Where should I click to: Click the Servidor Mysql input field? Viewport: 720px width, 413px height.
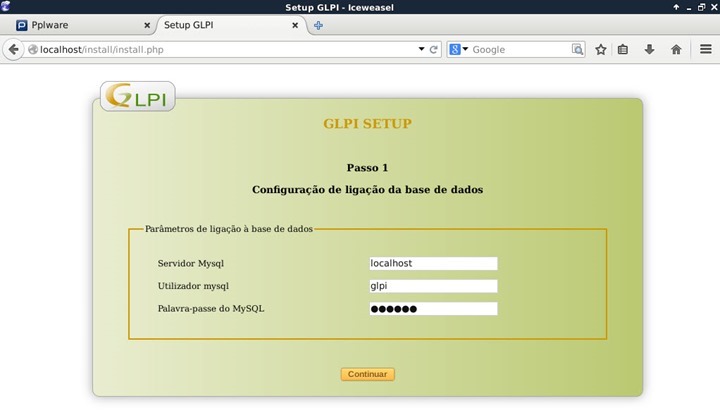click(433, 263)
